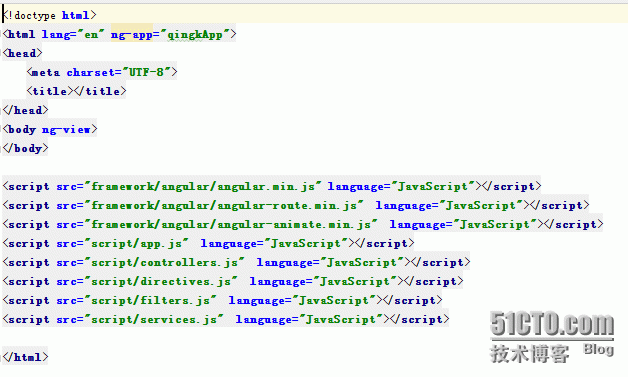This screenshot has height=377, width=628.
Task: Click the closing head tag
Action: [26, 110]
